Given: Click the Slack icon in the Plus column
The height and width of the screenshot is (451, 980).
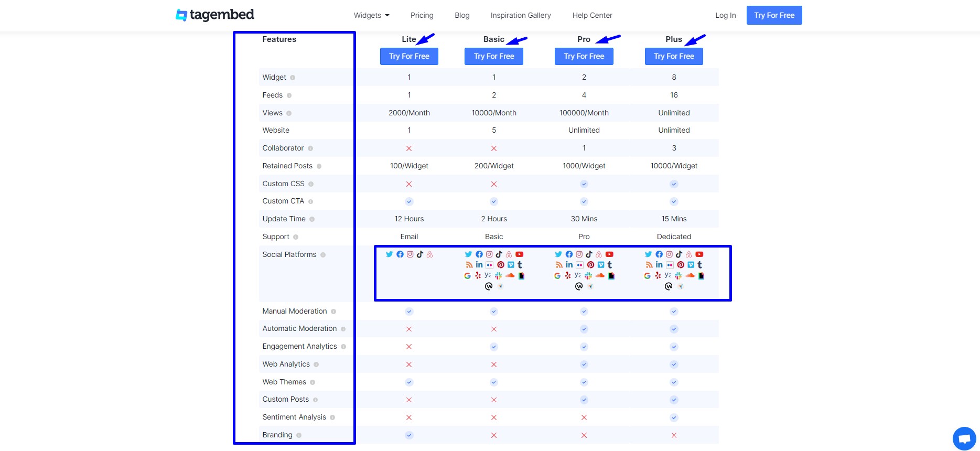Looking at the screenshot, I should tap(679, 275).
